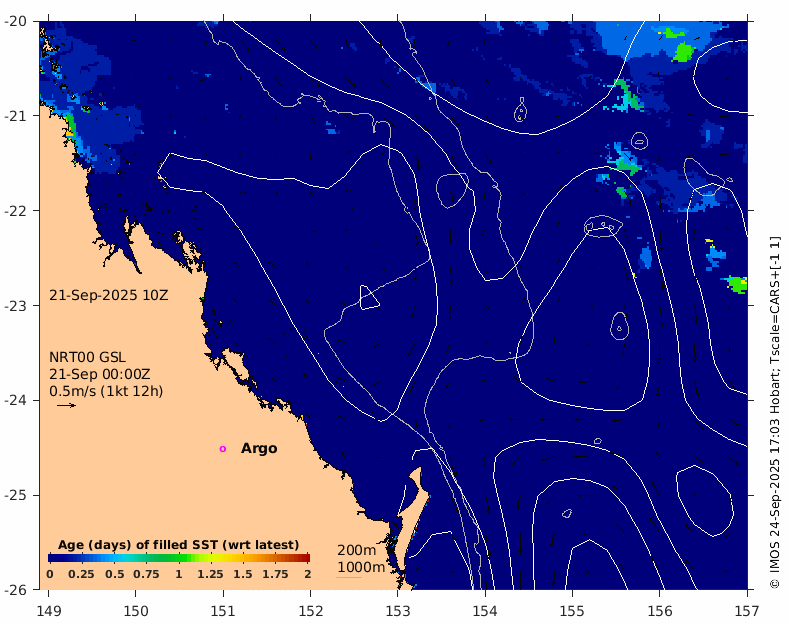Screen dimensions: 789x624
Task: Click the '21-Sep-2025 10Z' date label
Action: [109, 295]
